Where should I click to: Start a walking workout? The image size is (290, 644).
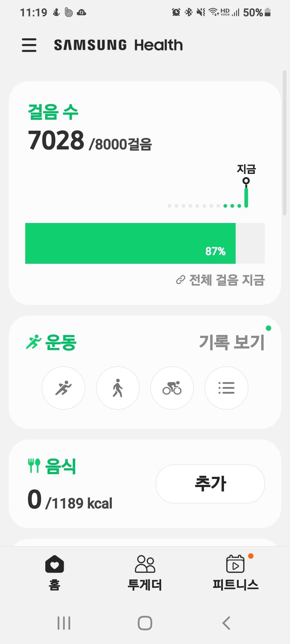(118, 388)
